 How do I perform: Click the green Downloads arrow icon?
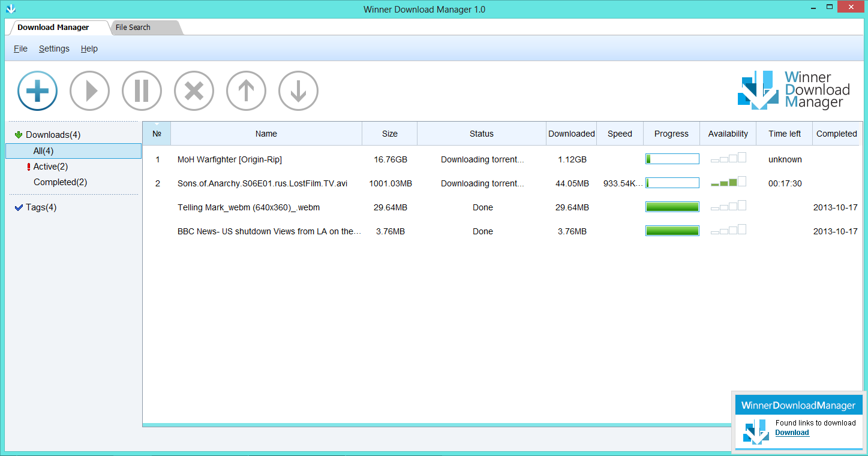[x=19, y=135]
